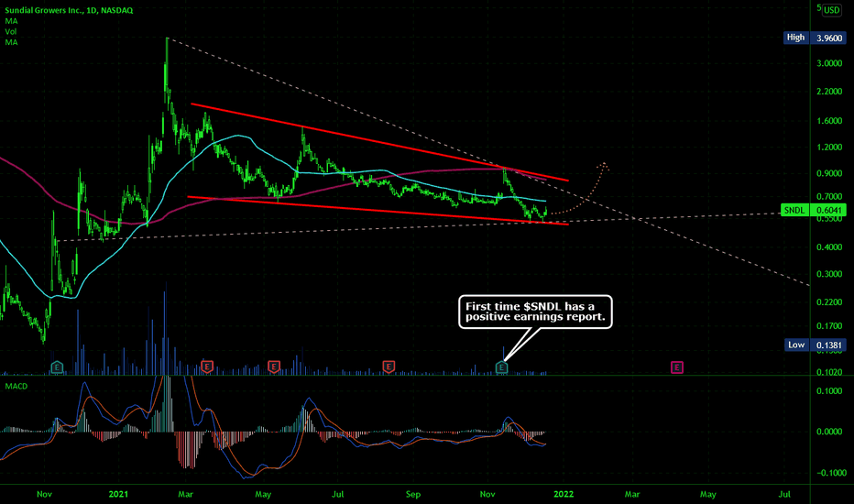The image size is (854, 504).
Task: Click the 3.0000 price scale value
Action: pyautogui.click(x=829, y=63)
